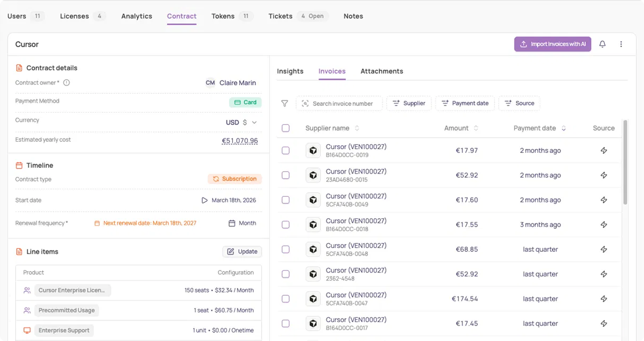Open the Source filter dropdown
This screenshot has width=644, height=341.
519,103
